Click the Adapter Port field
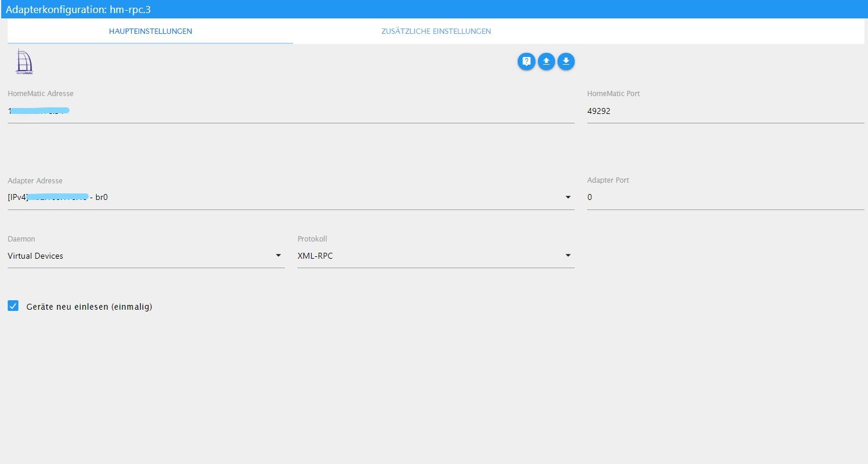The width and height of the screenshot is (868, 464). [726, 197]
